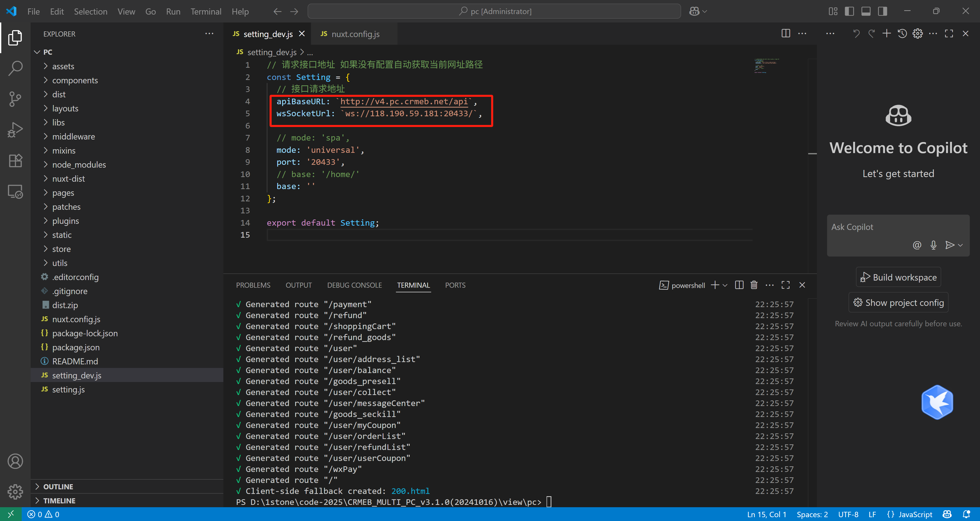
Task: Split the editor right
Action: click(785, 33)
